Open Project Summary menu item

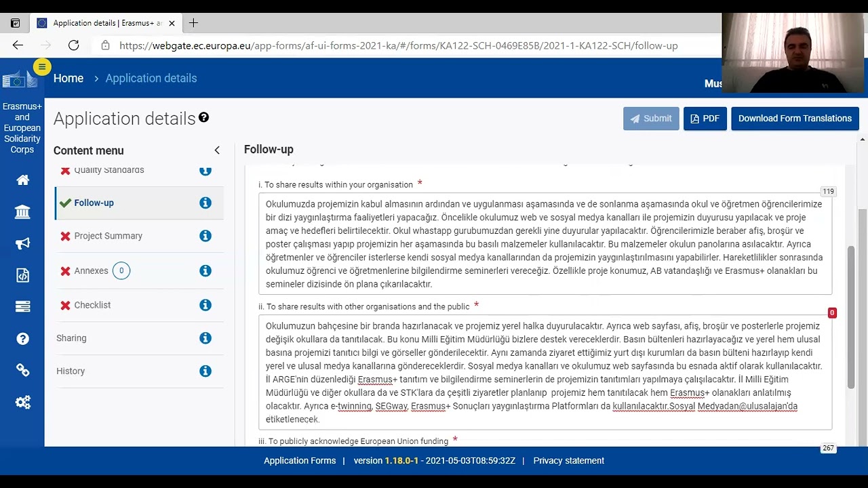[x=108, y=236]
